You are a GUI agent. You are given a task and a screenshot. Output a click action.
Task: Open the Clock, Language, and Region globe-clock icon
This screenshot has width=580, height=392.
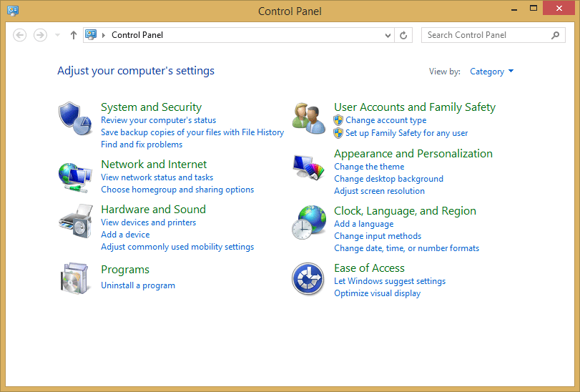click(309, 222)
